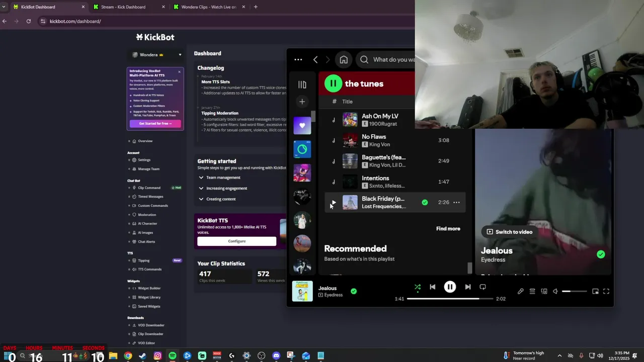
Task: Open the Spotify three-dot main menu
Action: [298, 60]
